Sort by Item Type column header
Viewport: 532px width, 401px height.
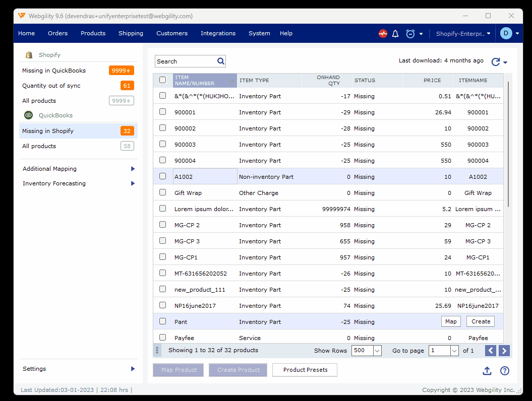pos(269,80)
